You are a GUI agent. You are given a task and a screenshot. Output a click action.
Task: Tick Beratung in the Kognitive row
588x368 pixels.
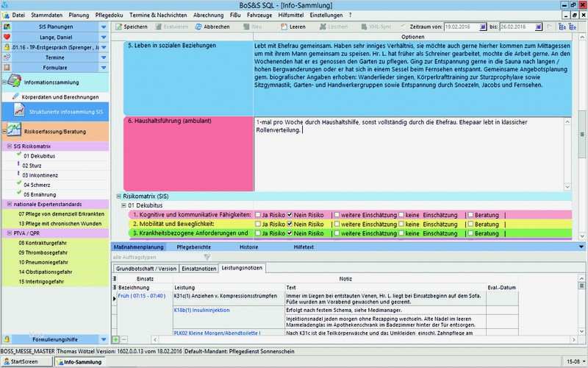coord(470,215)
